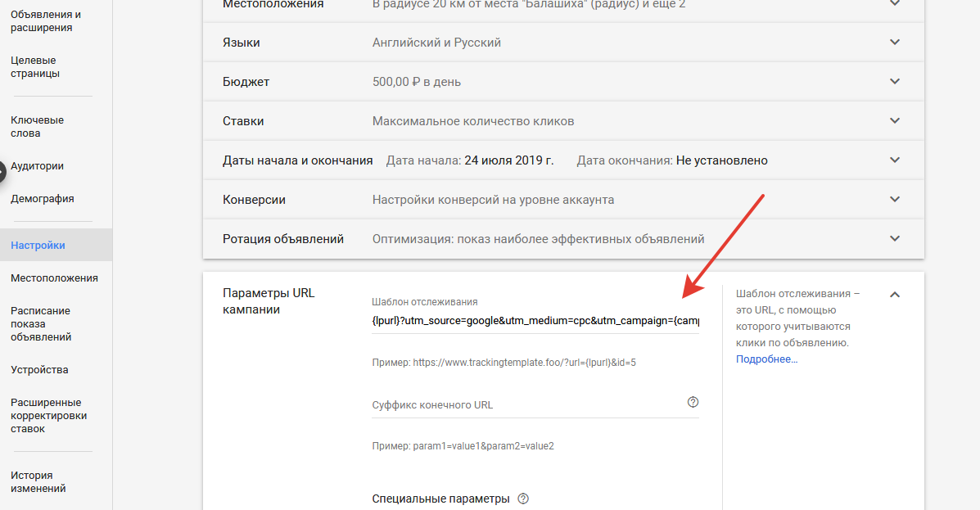
Task: Open Местоположения in left sidebar
Action: click(x=54, y=278)
